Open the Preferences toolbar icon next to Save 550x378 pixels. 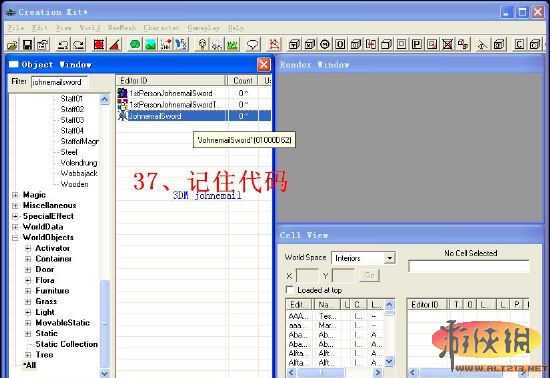point(43,45)
